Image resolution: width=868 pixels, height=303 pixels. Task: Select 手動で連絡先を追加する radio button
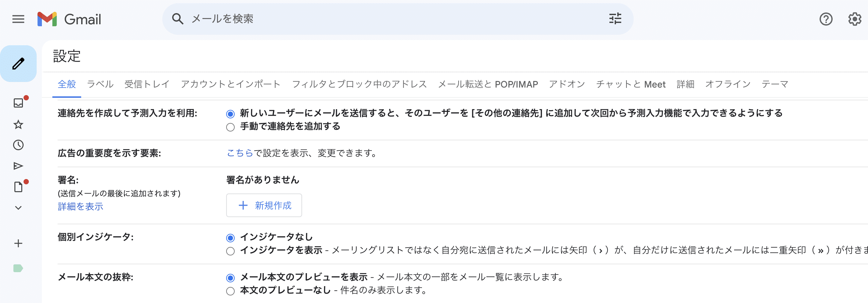tap(230, 127)
